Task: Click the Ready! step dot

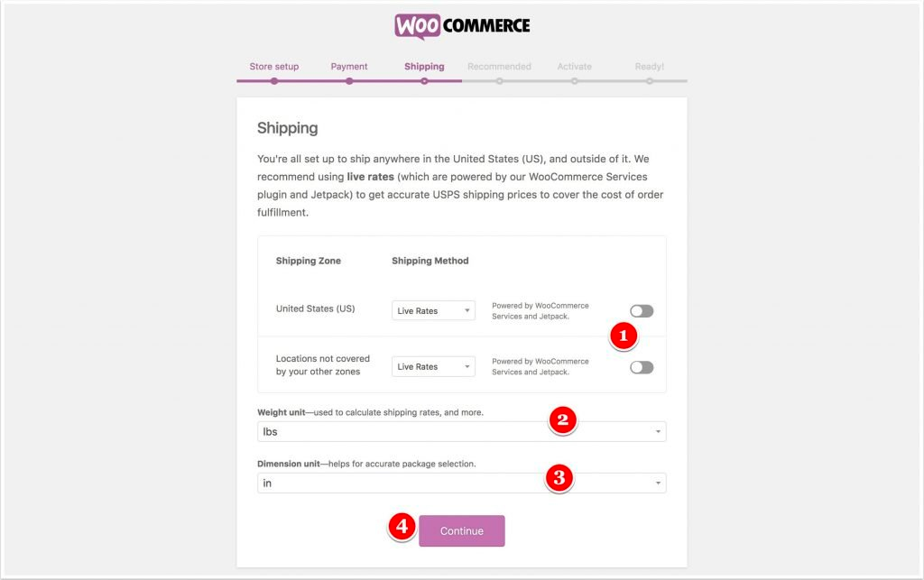Action: 650,79
